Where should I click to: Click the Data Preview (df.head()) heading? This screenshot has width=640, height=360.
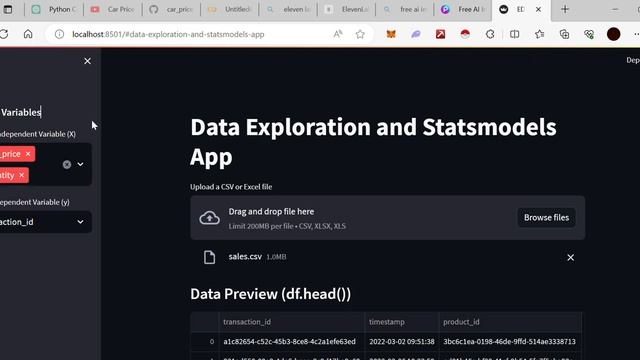pyautogui.click(x=271, y=294)
